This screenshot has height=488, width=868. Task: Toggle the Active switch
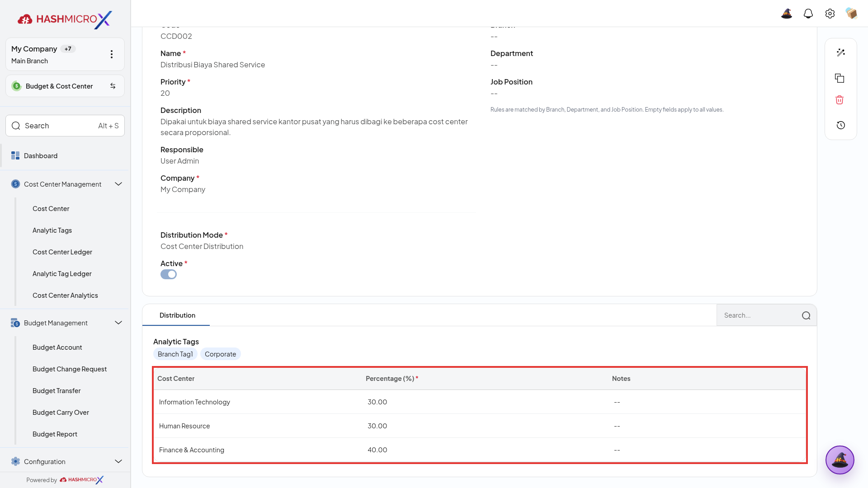pos(169,274)
